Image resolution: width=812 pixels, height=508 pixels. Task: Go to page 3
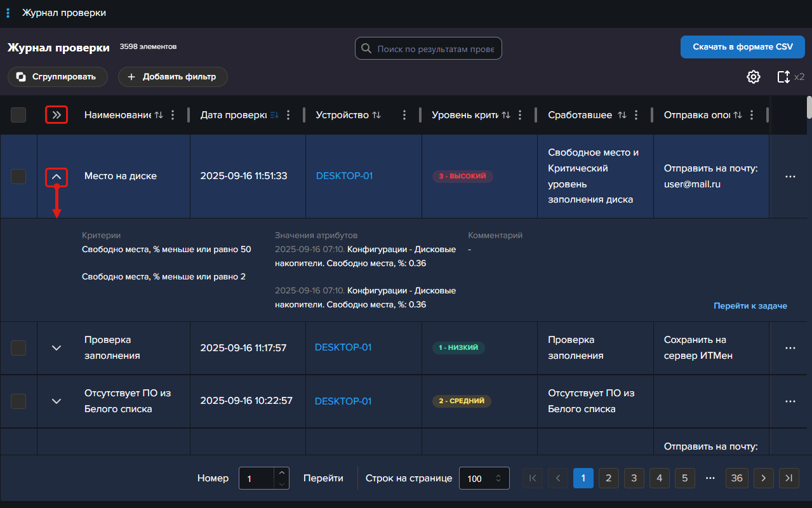pyautogui.click(x=634, y=478)
